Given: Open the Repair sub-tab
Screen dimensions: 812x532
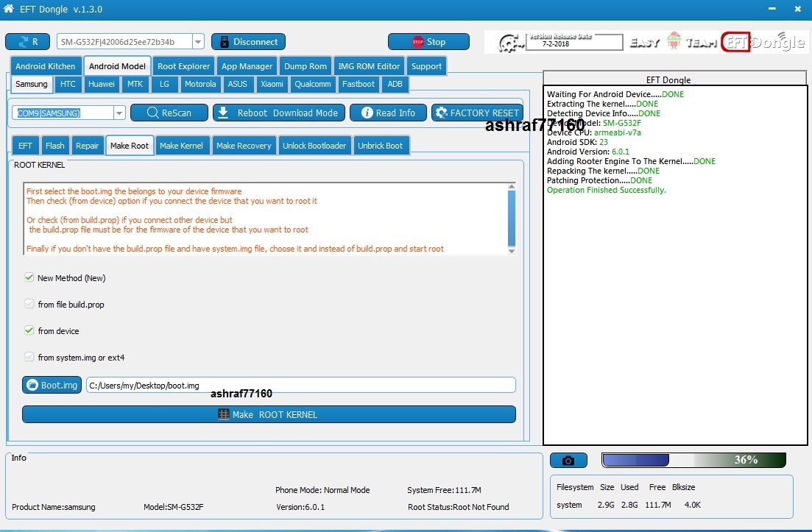Looking at the screenshot, I should coord(87,146).
